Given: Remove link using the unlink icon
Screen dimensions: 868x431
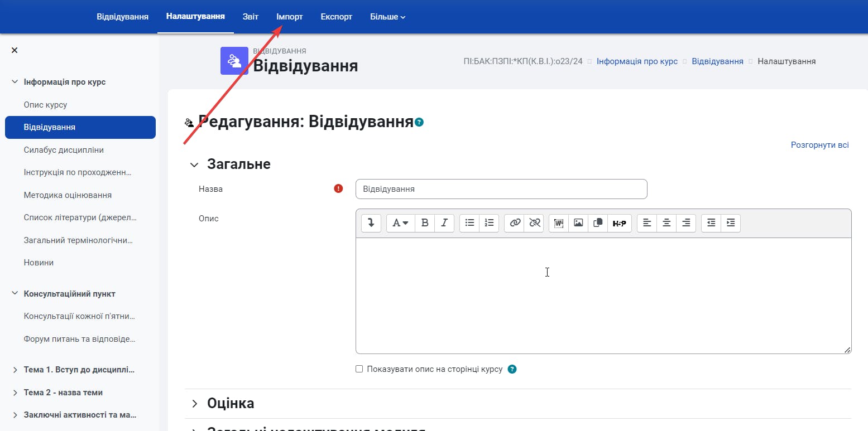Looking at the screenshot, I should point(534,223).
